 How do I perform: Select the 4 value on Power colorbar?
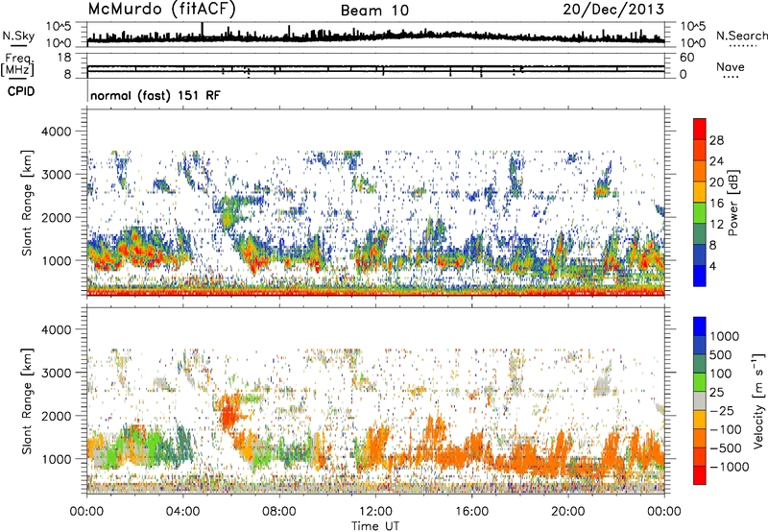[712, 267]
